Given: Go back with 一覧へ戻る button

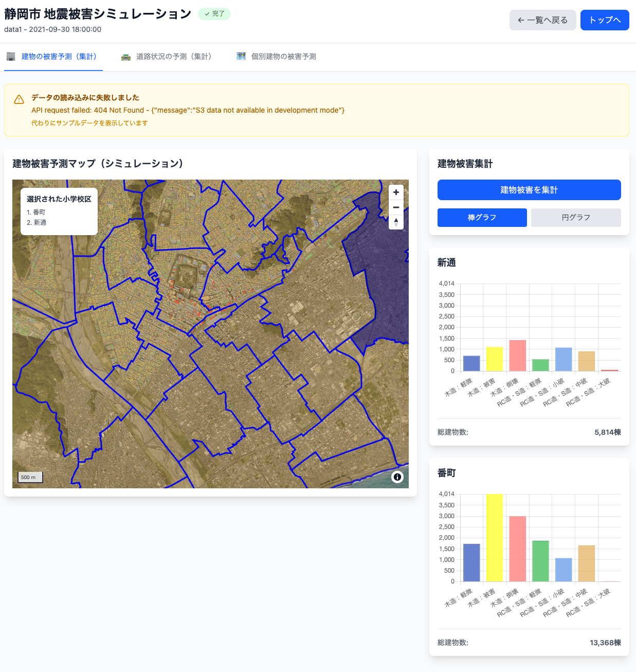Looking at the screenshot, I should (x=542, y=20).
